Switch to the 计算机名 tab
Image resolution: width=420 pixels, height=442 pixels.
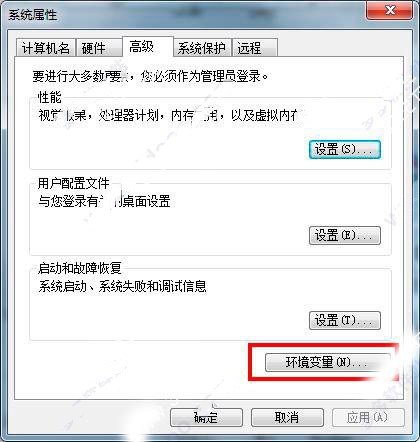[46, 48]
